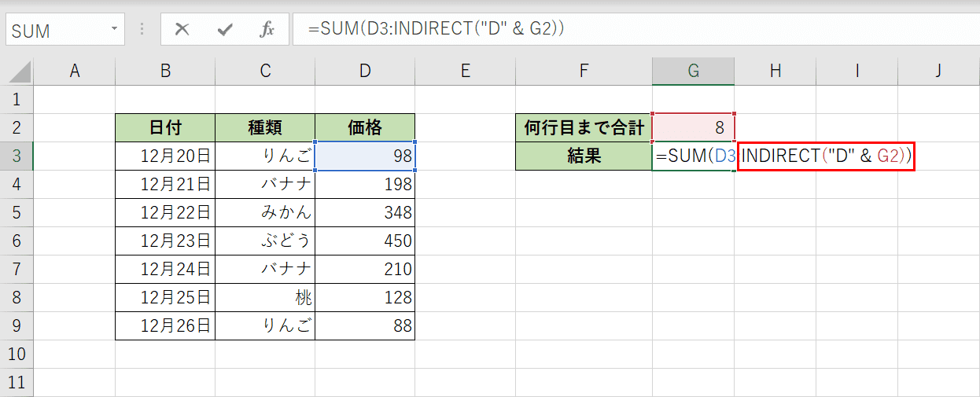Screen dimensions: 980x397
Task: Click the price cell 98
Action: click(365, 156)
